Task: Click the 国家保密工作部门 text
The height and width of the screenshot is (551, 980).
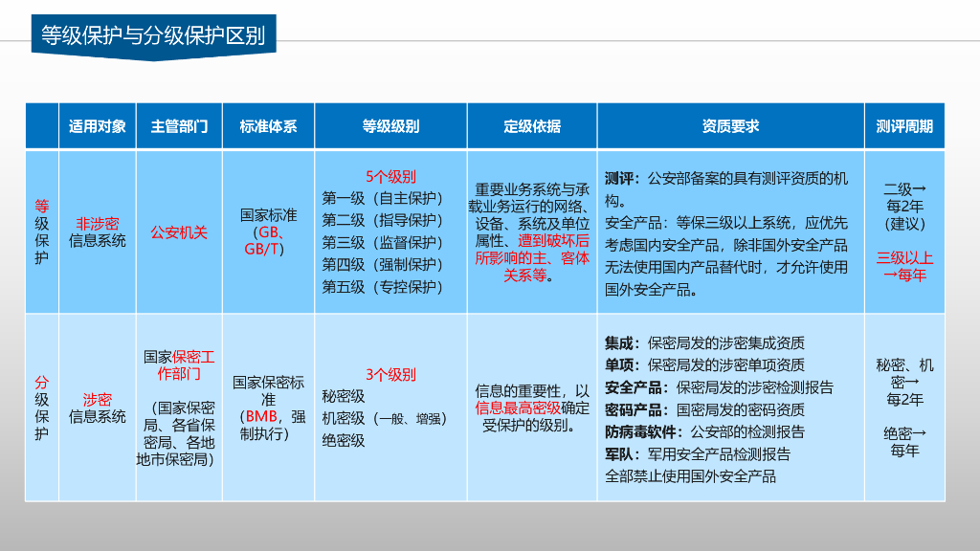Action: point(179,365)
